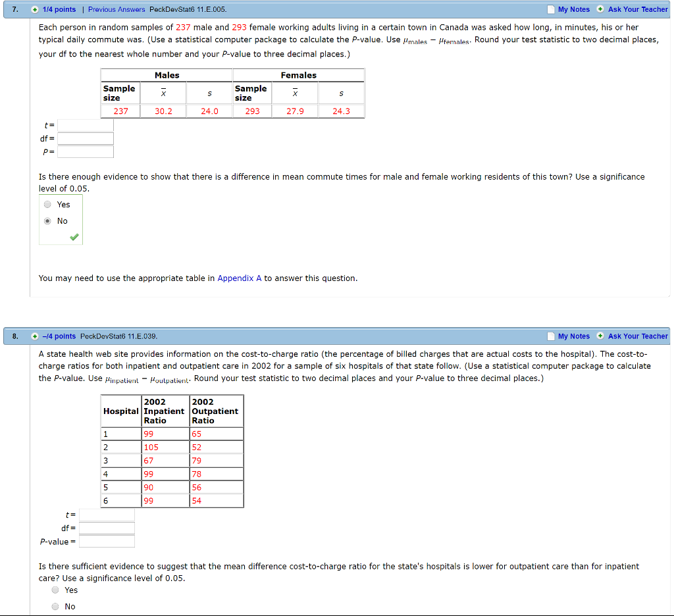Click Females table header

click(299, 75)
